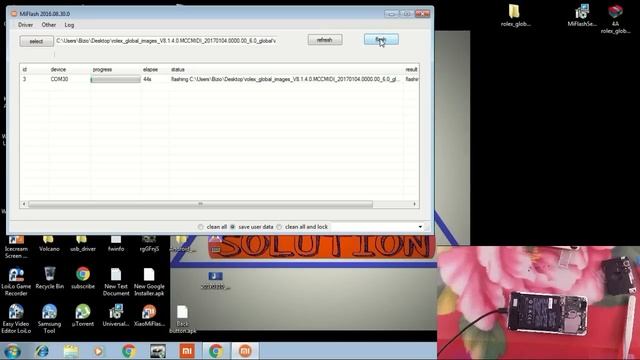Open the rolex_glob folder on desktop

click(x=515, y=15)
